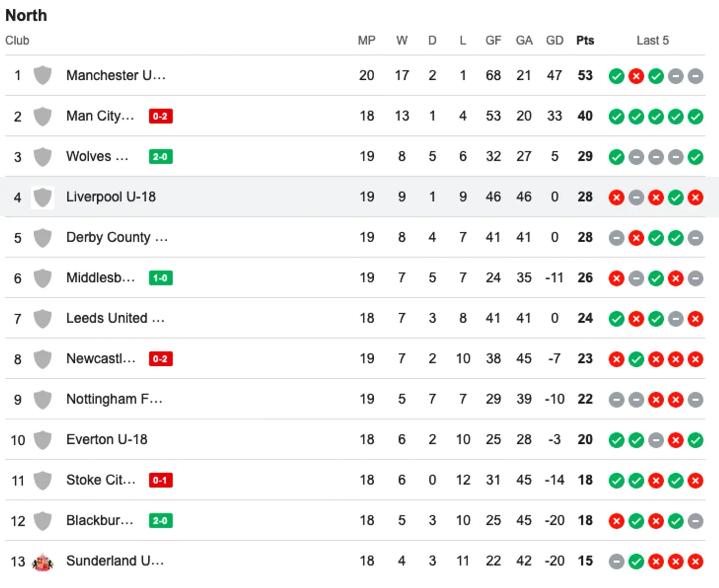The height and width of the screenshot is (588, 719).
Task: Sort table by Pts column header
Action: (x=585, y=40)
